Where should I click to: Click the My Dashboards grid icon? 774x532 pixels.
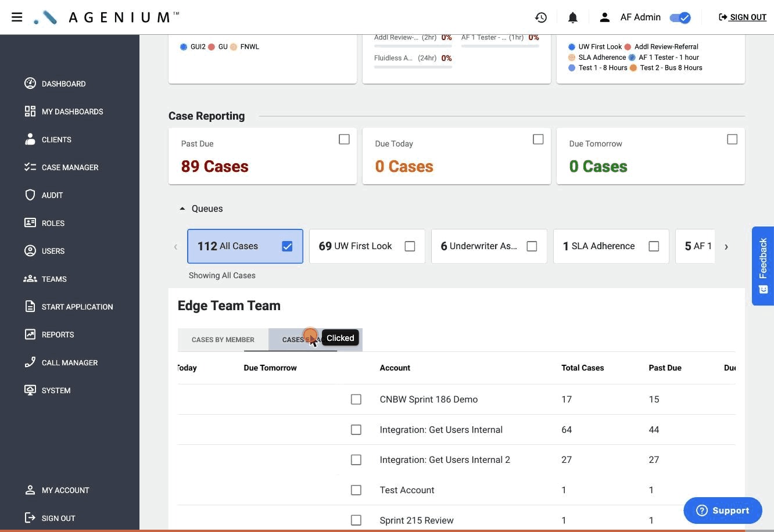(30, 111)
